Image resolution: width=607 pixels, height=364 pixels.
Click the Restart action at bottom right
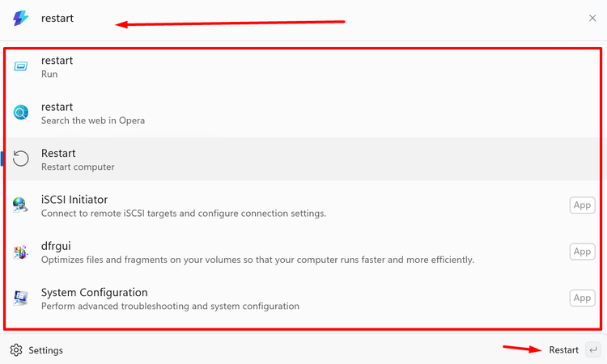tap(563, 350)
